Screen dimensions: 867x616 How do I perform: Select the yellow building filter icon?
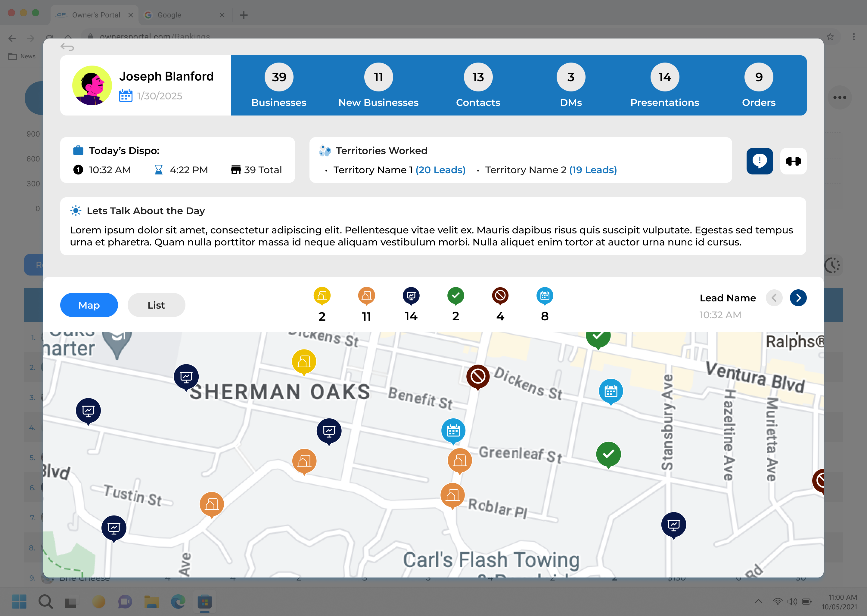(322, 296)
